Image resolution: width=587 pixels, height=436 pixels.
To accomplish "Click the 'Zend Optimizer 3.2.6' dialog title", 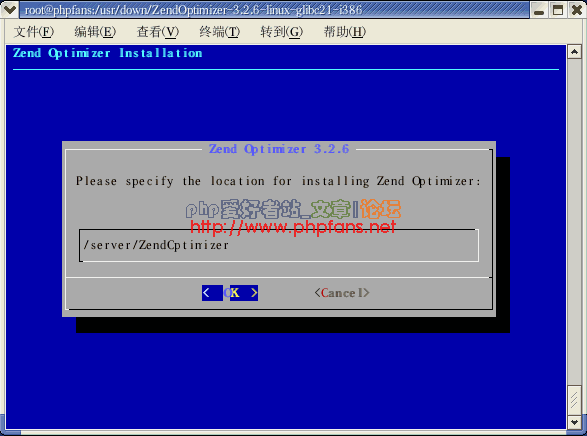I will click(x=279, y=149).
